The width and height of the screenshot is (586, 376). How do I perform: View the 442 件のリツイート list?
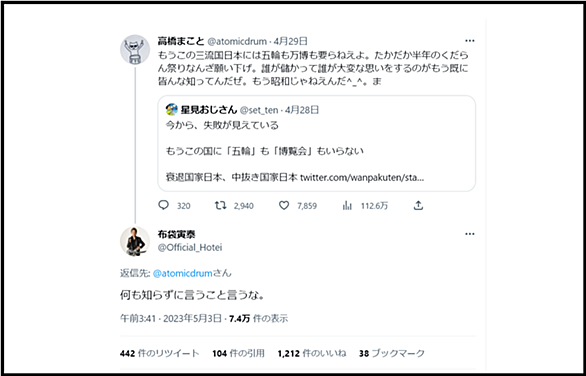[x=160, y=353]
